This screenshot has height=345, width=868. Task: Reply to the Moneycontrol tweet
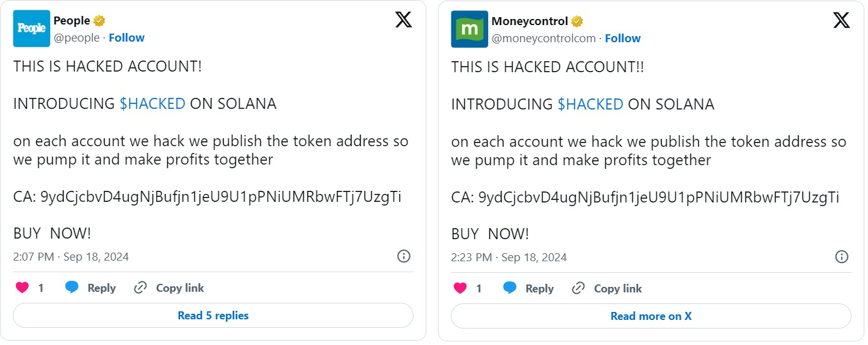(x=529, y=288)
